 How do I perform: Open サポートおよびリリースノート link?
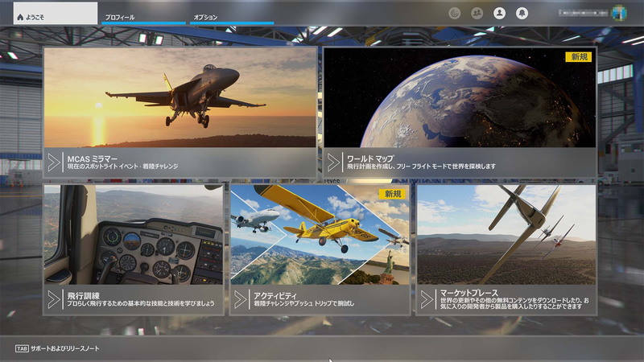click(x=65, y=348)
